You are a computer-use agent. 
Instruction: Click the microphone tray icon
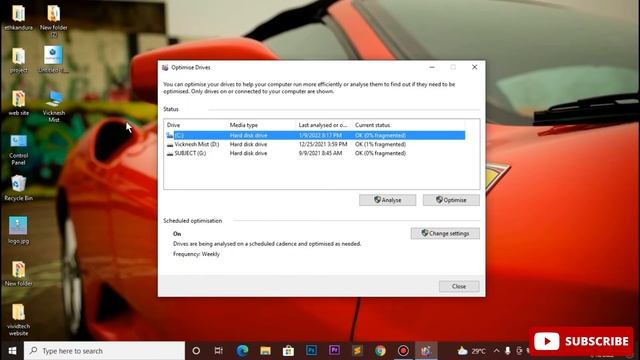tap(508, 351)
